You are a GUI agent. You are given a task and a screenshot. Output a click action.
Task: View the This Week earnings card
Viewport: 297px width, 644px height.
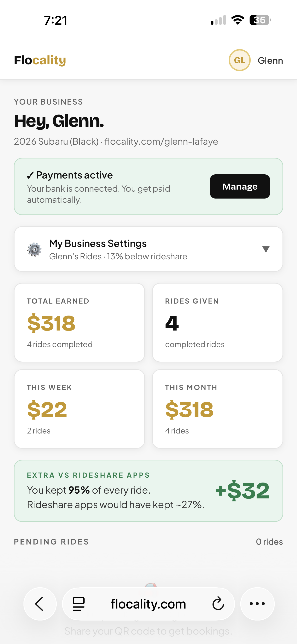(79, 409)
